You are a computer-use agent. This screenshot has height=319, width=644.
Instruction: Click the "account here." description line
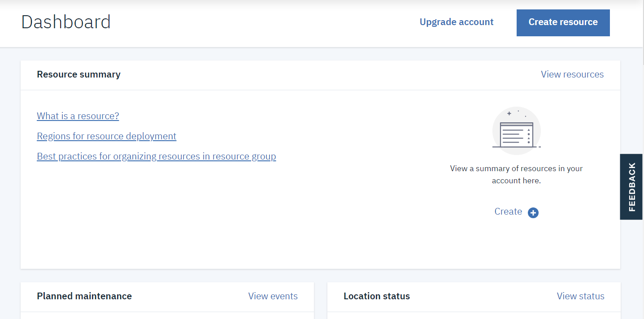(x=516, y=181)
